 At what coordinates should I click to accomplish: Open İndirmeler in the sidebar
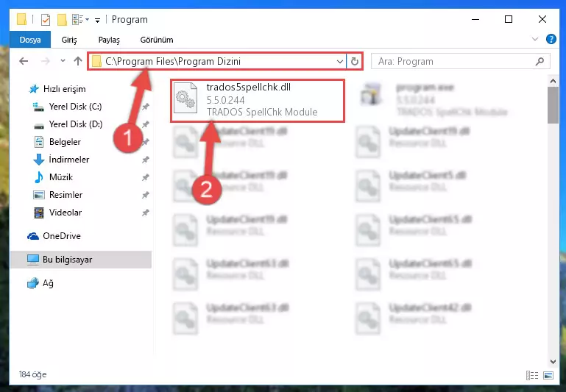tap(68, 160)
